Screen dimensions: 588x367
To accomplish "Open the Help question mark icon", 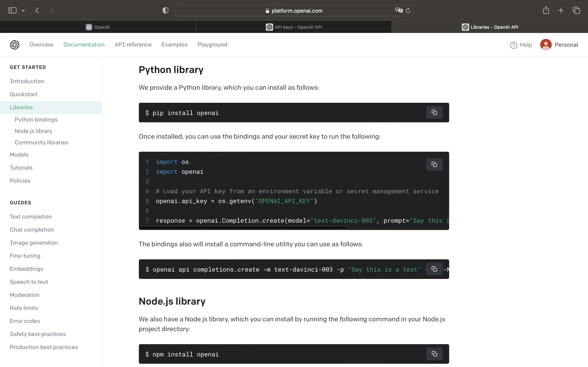I will click(x=513, y=45).
